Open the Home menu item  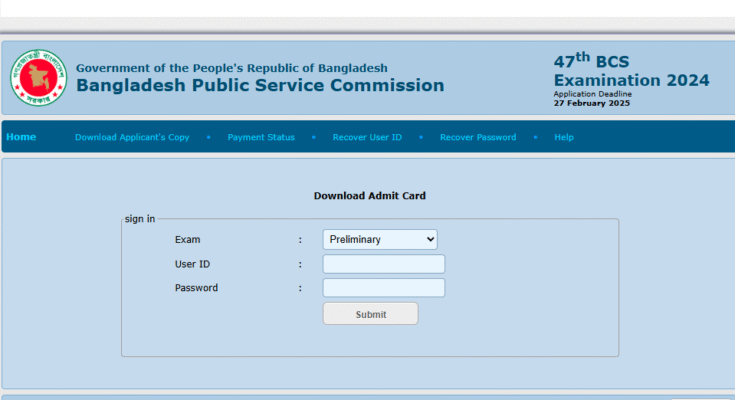coord(21,137)
